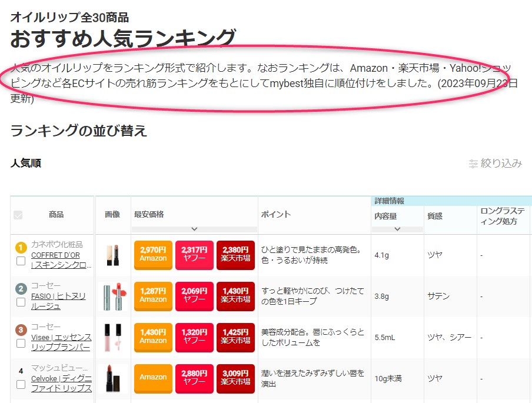Click the Celvoke lipstick product image
This screenshot has height=403, width=532.
pos(114,378)
